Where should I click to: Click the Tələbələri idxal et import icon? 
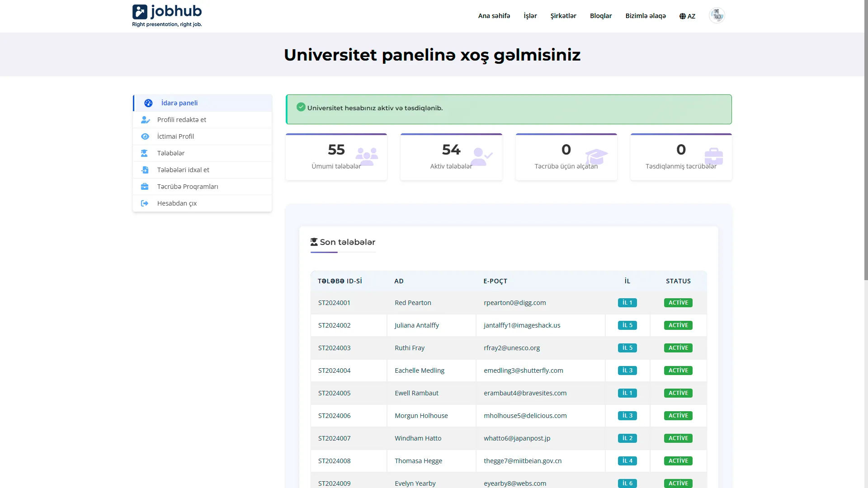point(145,170)
